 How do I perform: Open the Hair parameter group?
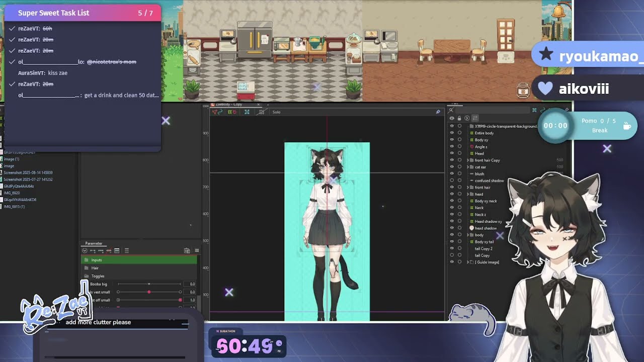click(139, 268)
